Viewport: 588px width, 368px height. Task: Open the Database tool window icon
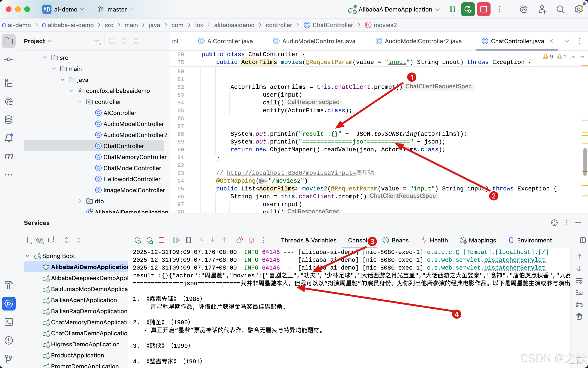pos(9,120)
